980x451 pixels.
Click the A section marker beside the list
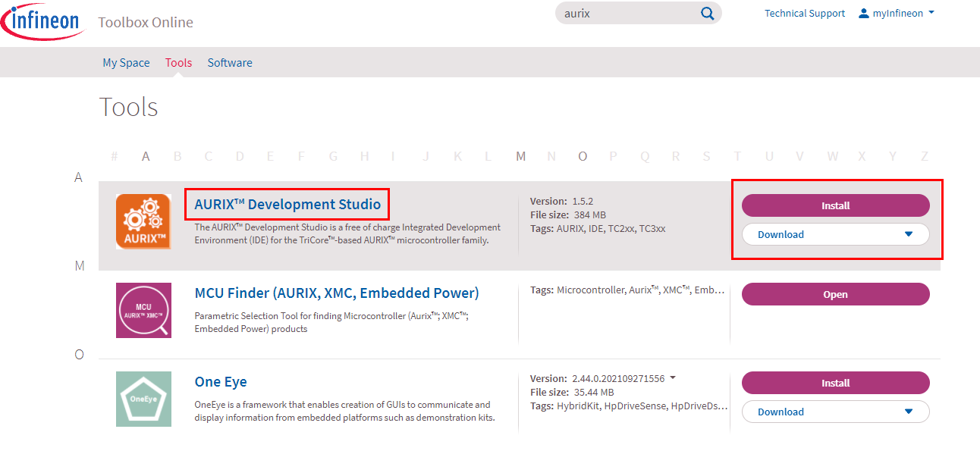point(78,177)
